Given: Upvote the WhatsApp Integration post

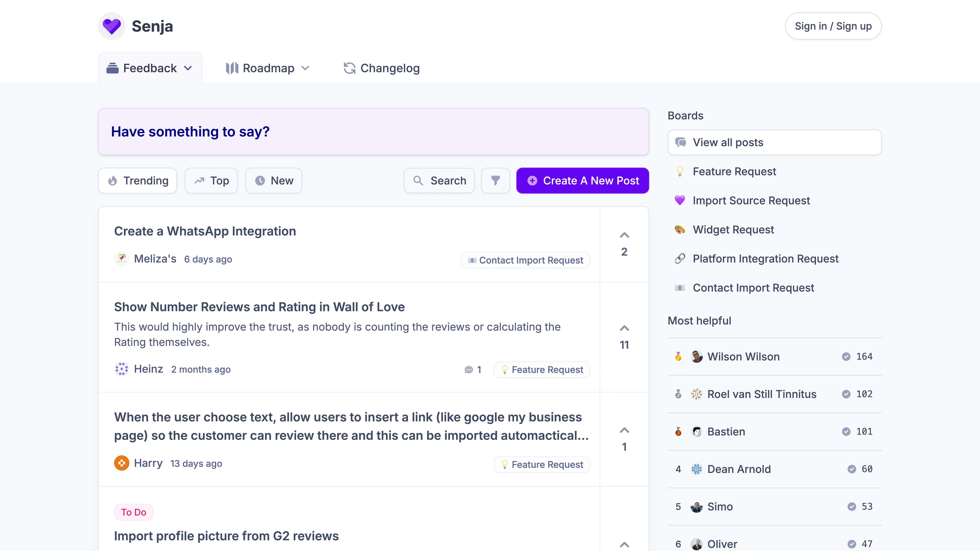Looking at the screenshot, I should pyautogui.click(x=624, y=235).
